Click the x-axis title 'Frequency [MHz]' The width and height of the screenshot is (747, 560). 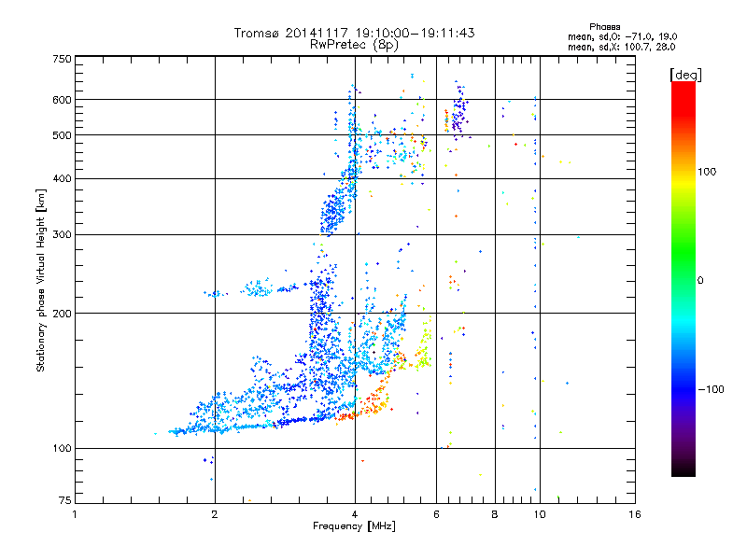coord(354,526)
